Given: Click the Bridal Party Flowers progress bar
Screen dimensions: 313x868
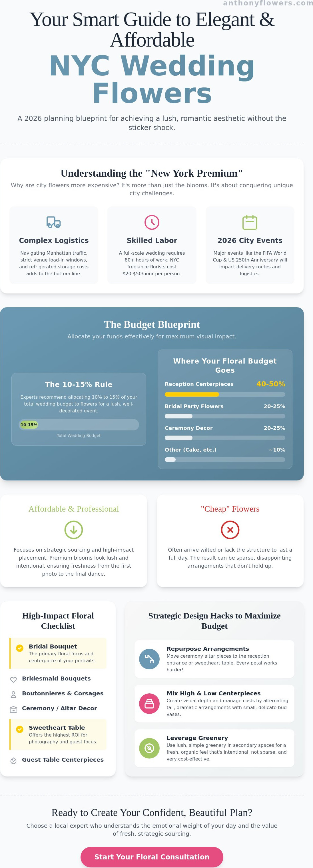Looking at the screenshot, I should (225, 416).
